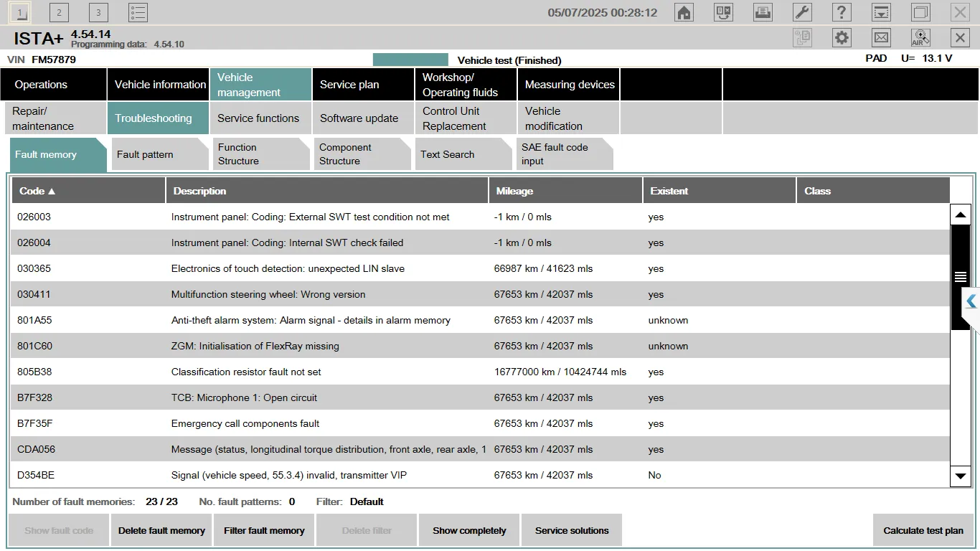This screenshot has height=551, width=980.
Task: Click the Description column header
Action: click(x=327, y=191)
